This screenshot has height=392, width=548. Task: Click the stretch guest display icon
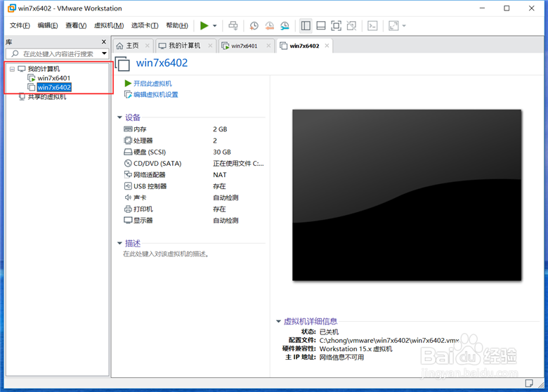pos(393,25)
